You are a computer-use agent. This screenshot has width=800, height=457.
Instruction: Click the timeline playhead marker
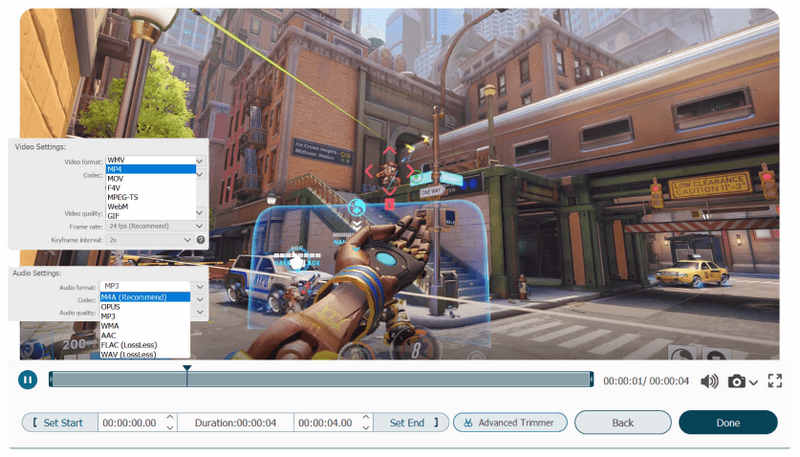187,369
